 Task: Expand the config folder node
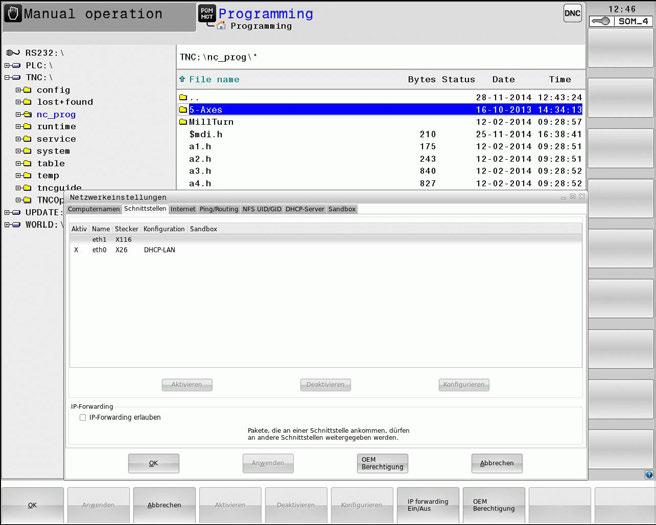point(18,90)
